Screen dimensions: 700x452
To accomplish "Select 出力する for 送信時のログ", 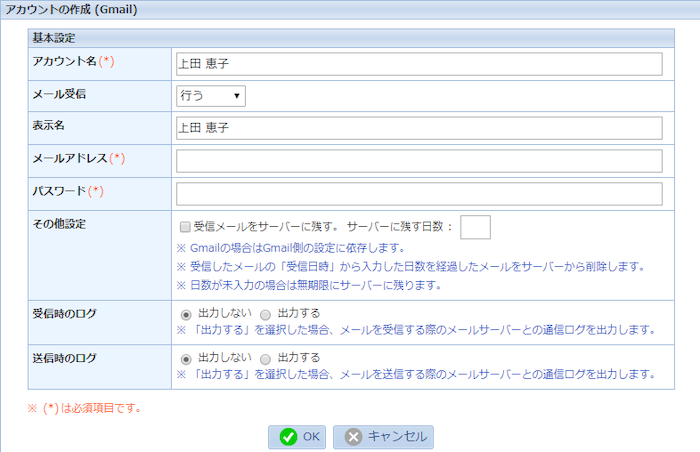I will point(265,358).
